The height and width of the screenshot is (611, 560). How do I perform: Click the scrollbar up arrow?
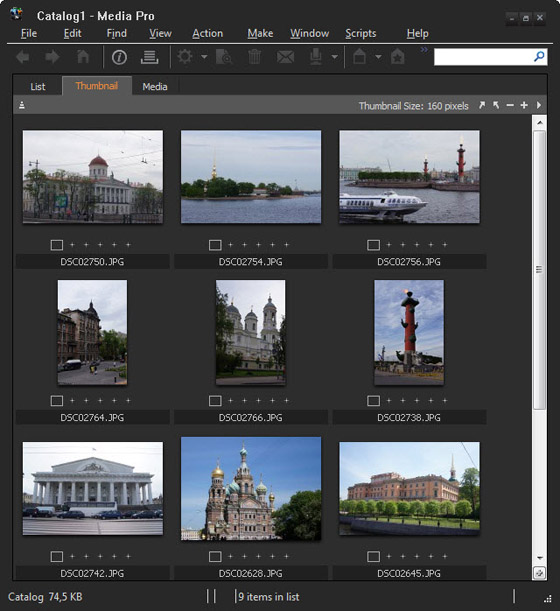pyautogui.click(x=539, y=123)
